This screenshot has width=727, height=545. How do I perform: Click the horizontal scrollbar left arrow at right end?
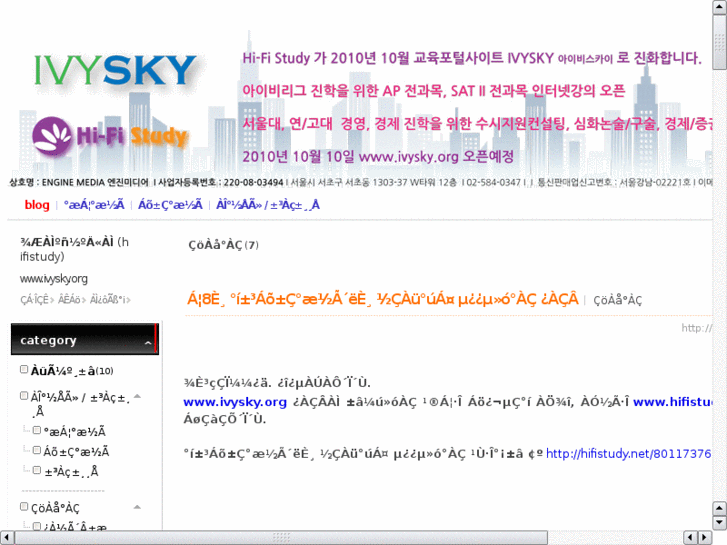pyautogui.click(x=690, y=537)
